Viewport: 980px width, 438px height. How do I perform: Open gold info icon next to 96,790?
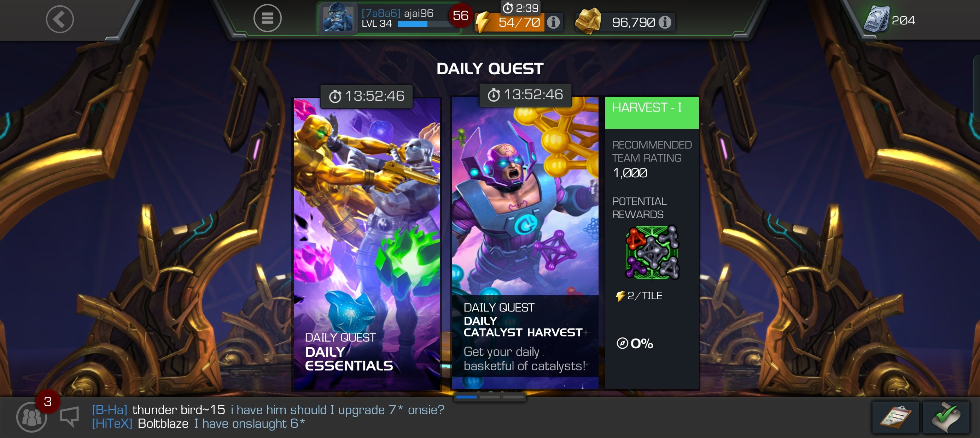665,23
